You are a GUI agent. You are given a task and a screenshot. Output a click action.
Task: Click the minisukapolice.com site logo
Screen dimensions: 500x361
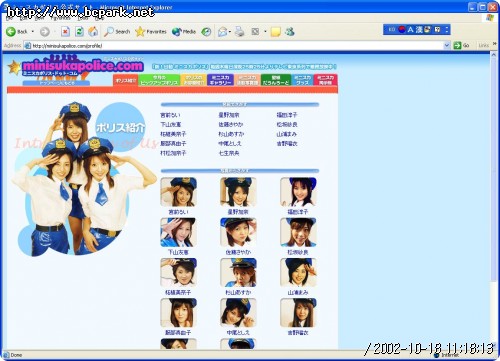click(x=83, y=66)
